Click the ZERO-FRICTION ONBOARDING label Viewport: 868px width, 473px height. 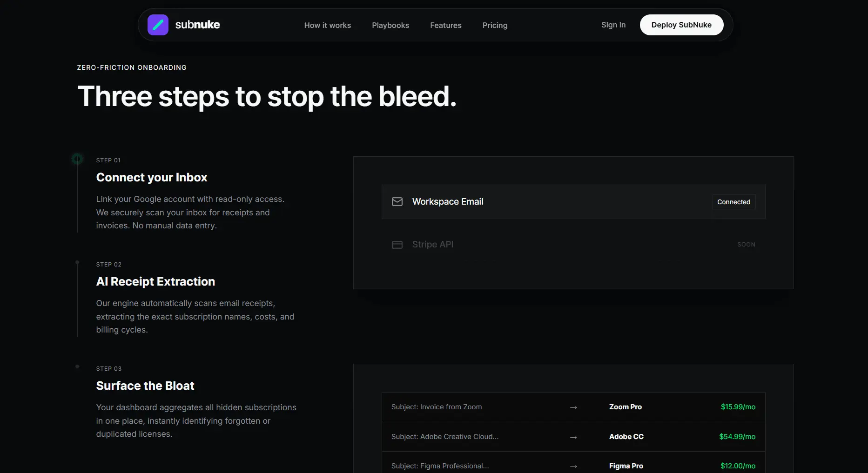pos(132,67)
